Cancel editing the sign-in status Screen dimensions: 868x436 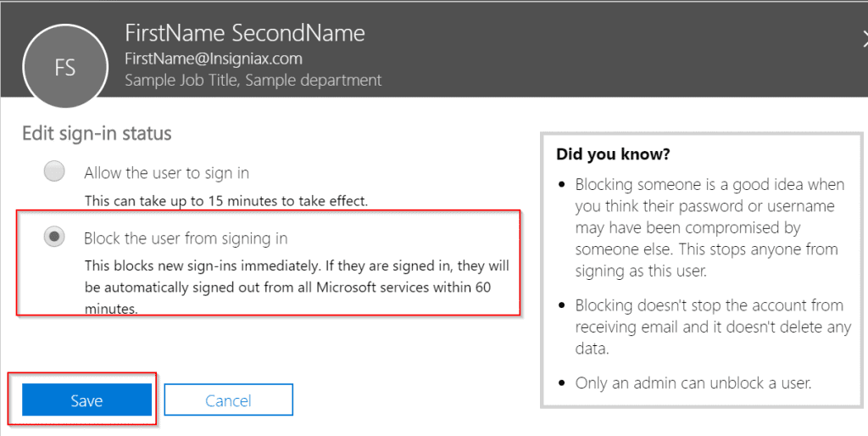coord(229,400)
